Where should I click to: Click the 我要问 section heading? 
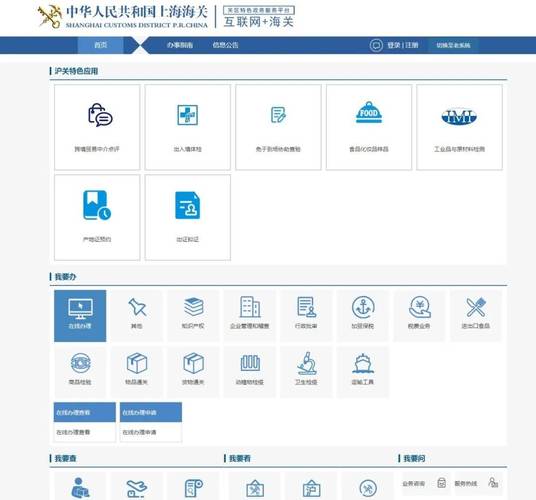[x=414, y=458]
